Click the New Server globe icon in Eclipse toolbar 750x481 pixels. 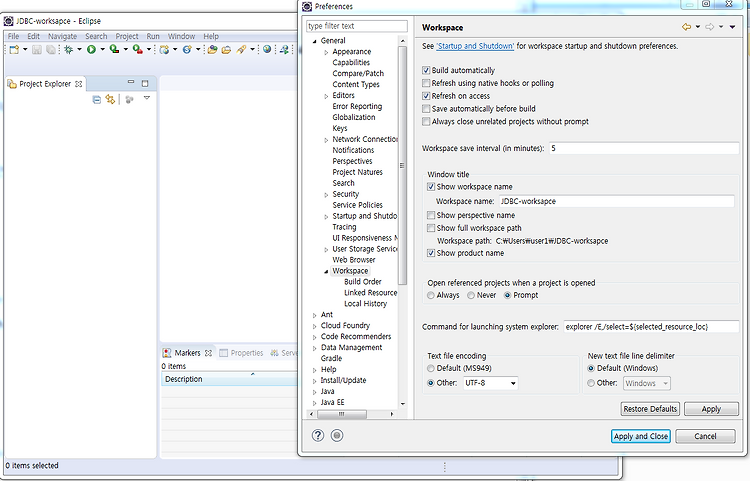pyautogui.click(x=164, y=49)
